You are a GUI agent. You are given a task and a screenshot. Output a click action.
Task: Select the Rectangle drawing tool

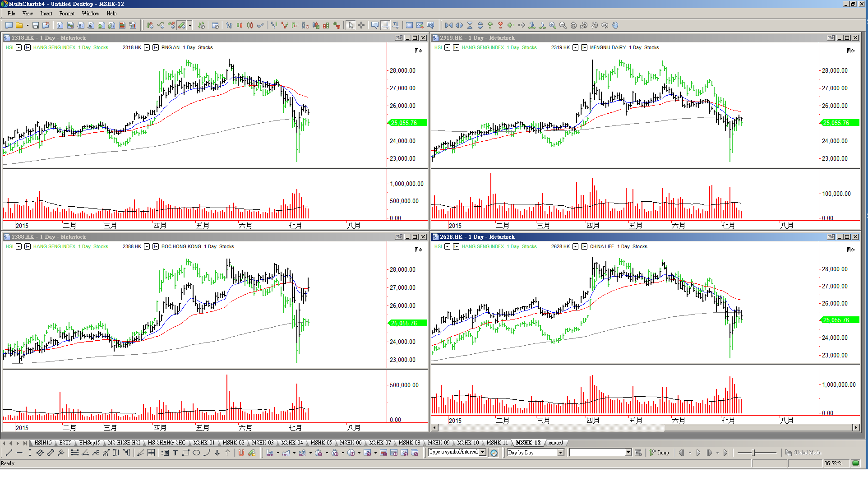(185, 453)
